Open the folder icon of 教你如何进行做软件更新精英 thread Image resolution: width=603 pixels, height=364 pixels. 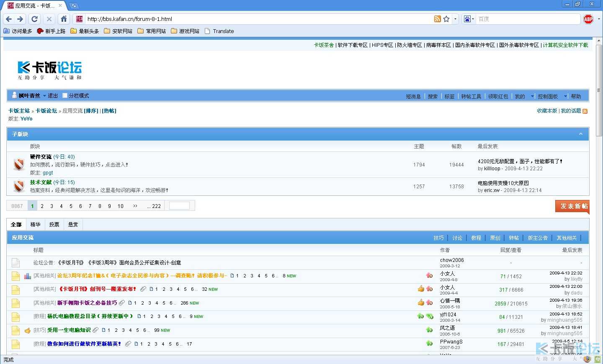pyautogui.click(x=16, y=344)
